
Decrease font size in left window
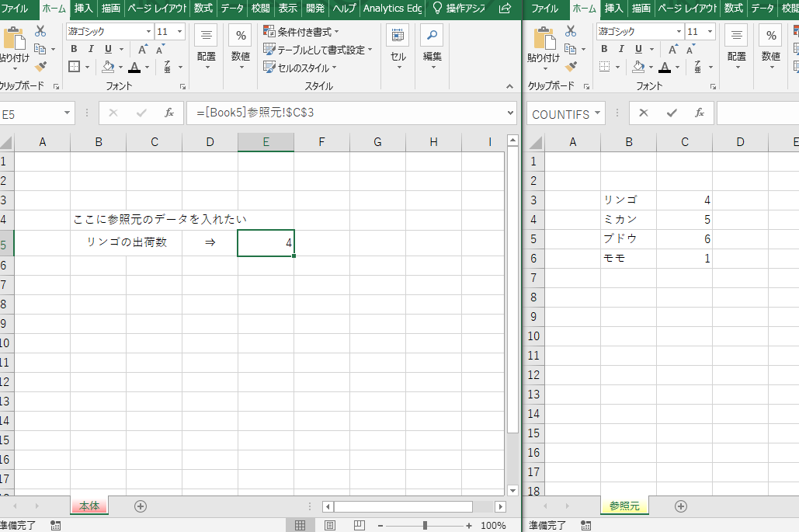161,49
